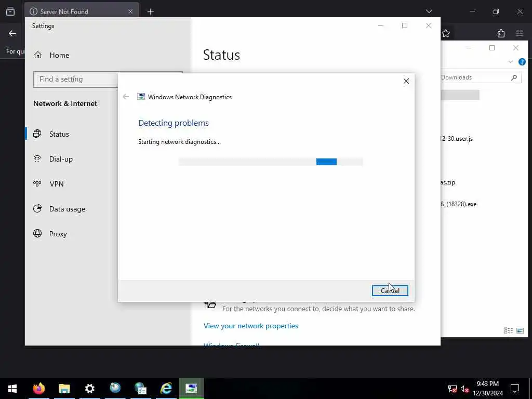
Task: Click the network status tray icon
Action: [452, 389]
